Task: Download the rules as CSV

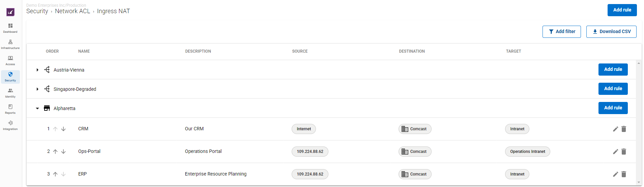Action: [x=611, y=32]
